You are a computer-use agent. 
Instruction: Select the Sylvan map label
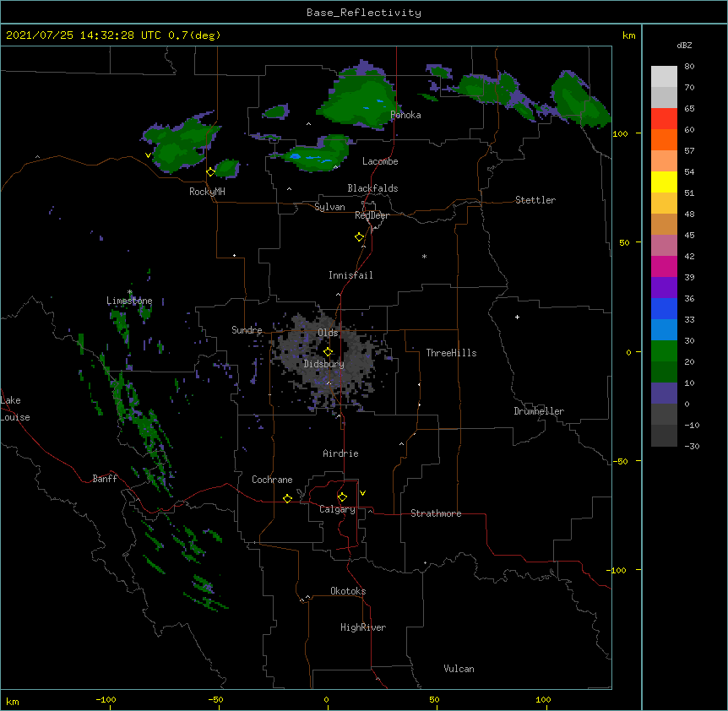329,207
